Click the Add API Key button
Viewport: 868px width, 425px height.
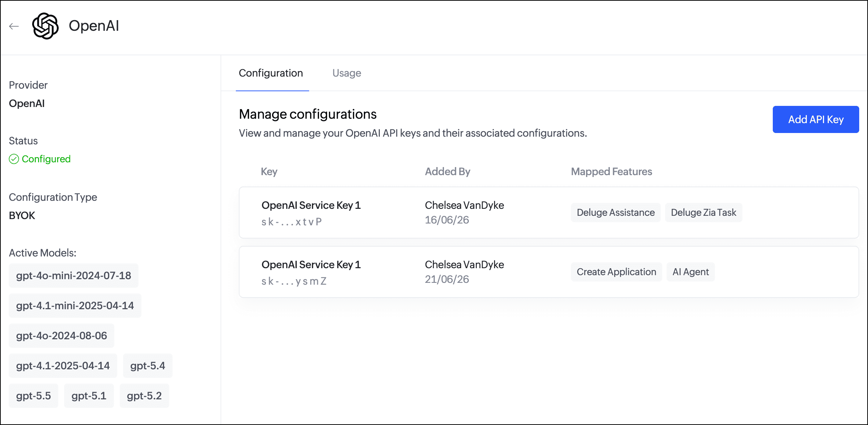click(816, 119)
